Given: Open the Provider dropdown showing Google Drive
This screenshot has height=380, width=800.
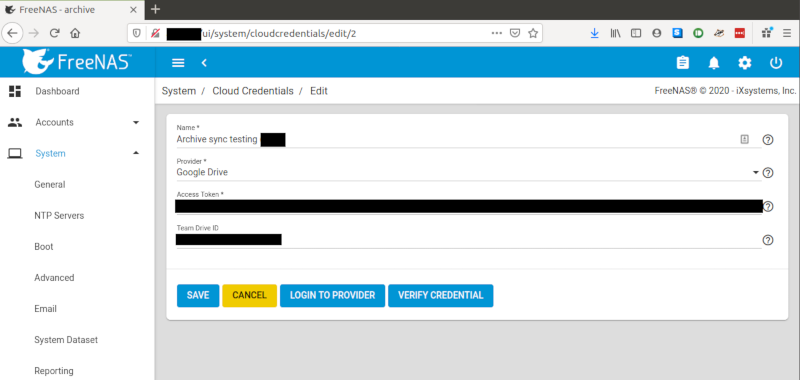Looking at the screenshot, I should coord(468,172).
